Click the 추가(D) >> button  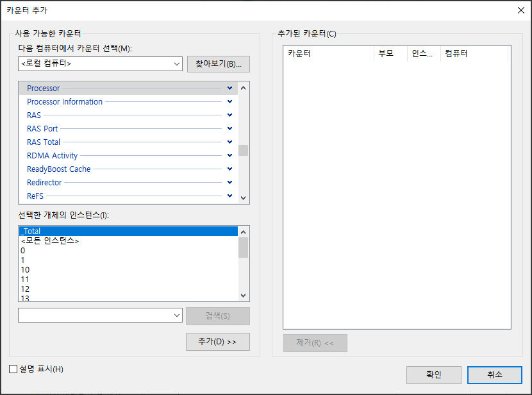[218, 342]
